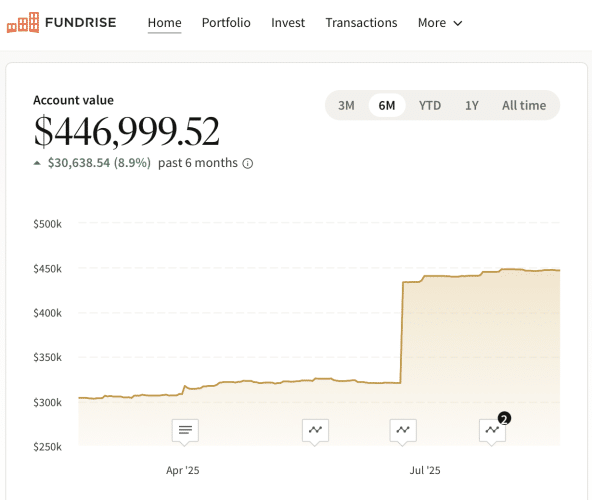Viewport: 592px width, 500px height.
Task: Click the $500k axis label
Action: click(47, 224)
